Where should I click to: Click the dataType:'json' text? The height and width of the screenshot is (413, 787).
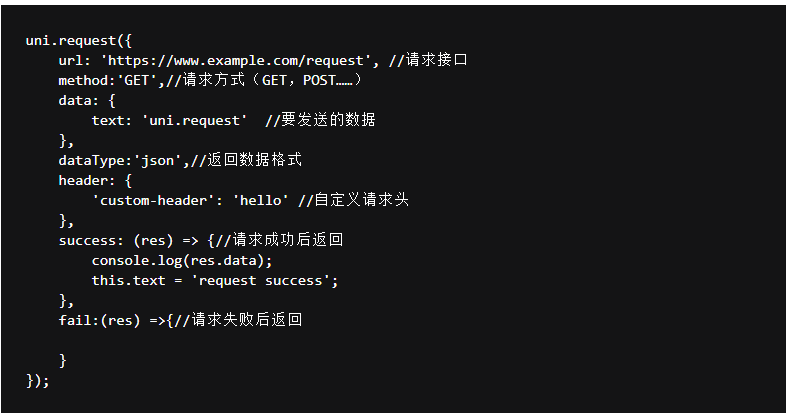123,161
